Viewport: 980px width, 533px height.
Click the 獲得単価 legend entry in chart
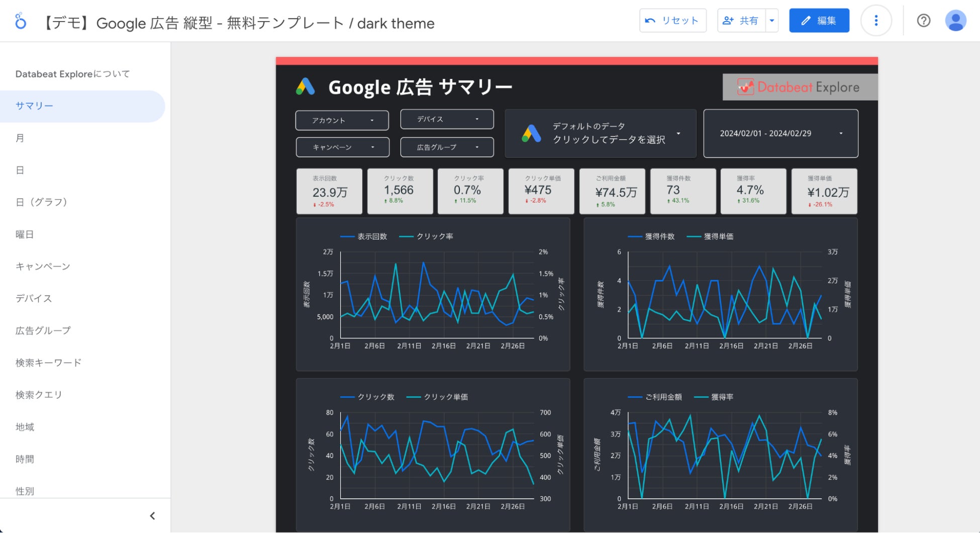tap(710, 236)
